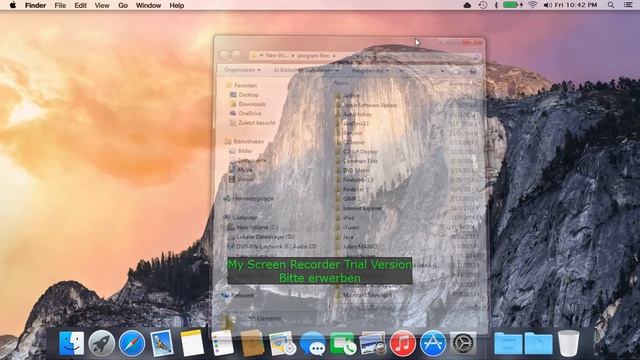The width and height of the screenshot is (640, 360).
Task: Open the brown Contacts book in Dock
Action: [252, 343]
